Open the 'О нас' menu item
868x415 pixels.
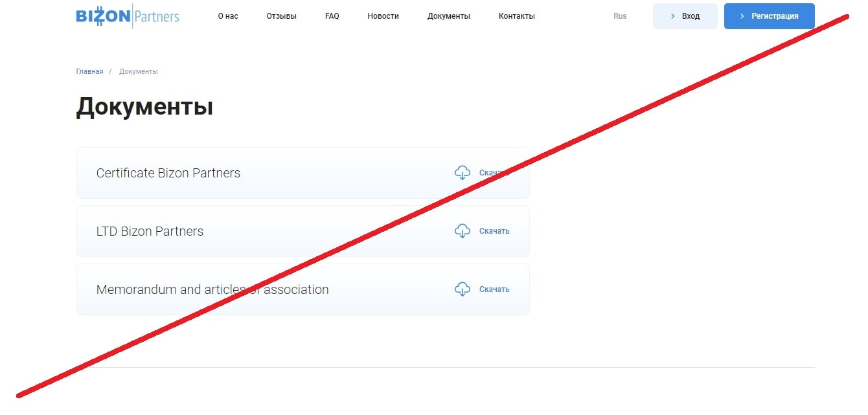tap(228, 16)
